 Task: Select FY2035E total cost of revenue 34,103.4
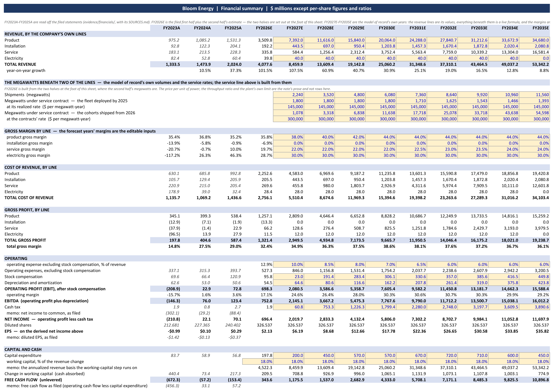tap(541, 198)
